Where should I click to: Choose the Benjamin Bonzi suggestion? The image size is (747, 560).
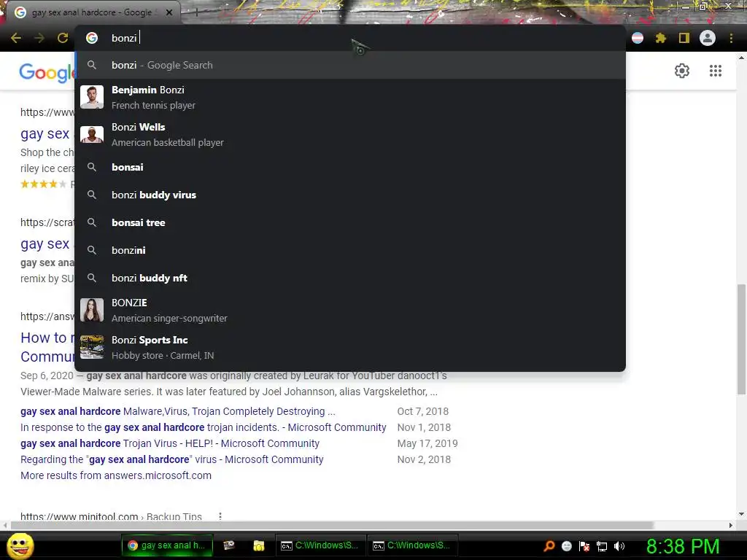point(350,97)
